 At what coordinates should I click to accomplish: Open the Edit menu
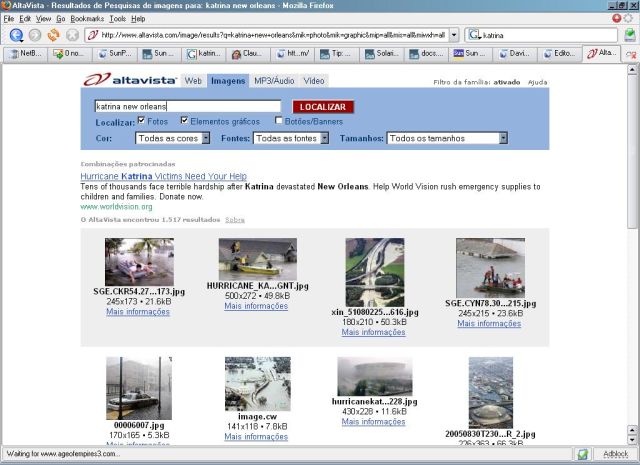pyautogui.click(x=25, y=19)
